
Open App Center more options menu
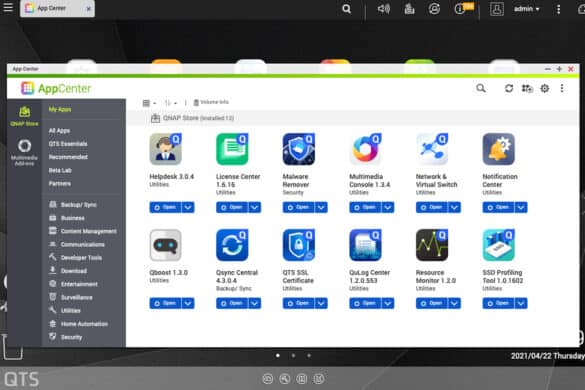click(x=562, y=88)
